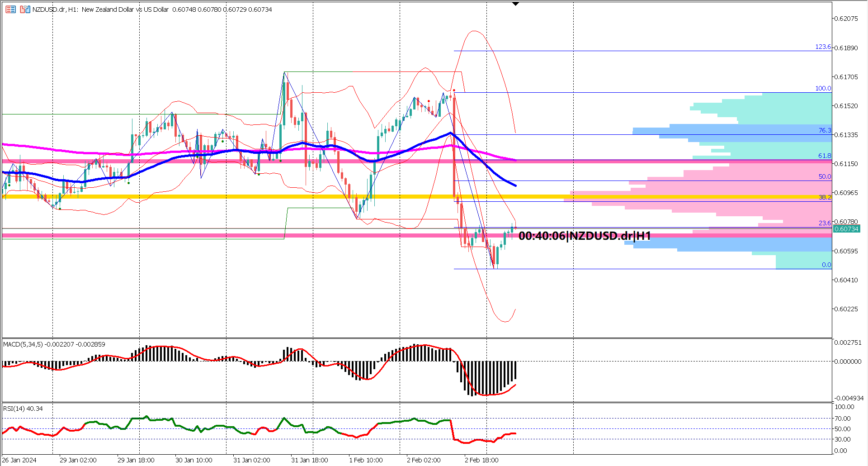Screen dimensions: 868x466
Task: Click the NZDUSD.dr, H1 chart title
Action: [54, 9]
